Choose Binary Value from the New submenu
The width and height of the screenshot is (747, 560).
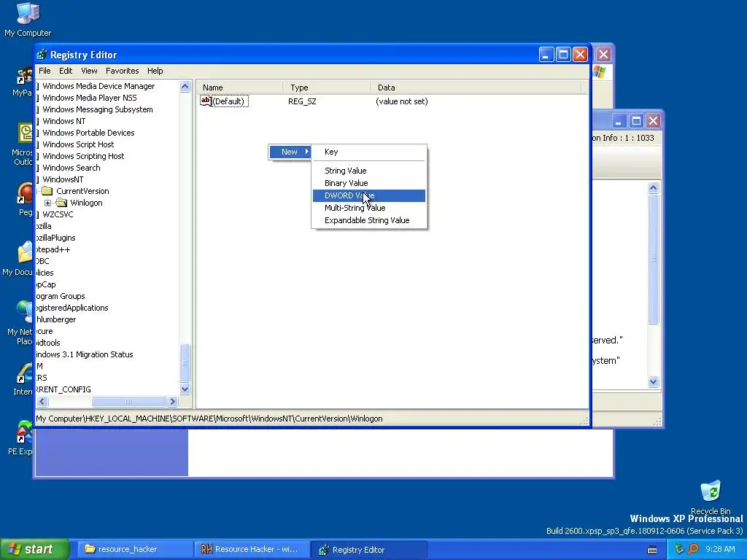click(x=368, y=183)
